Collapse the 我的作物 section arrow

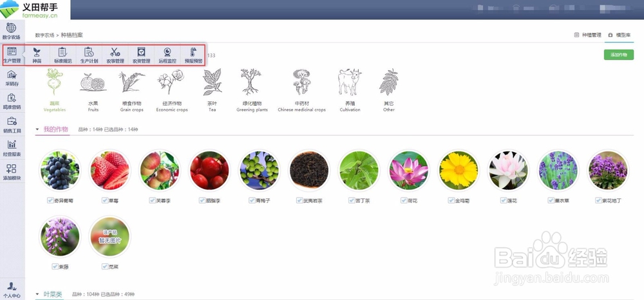37,129
